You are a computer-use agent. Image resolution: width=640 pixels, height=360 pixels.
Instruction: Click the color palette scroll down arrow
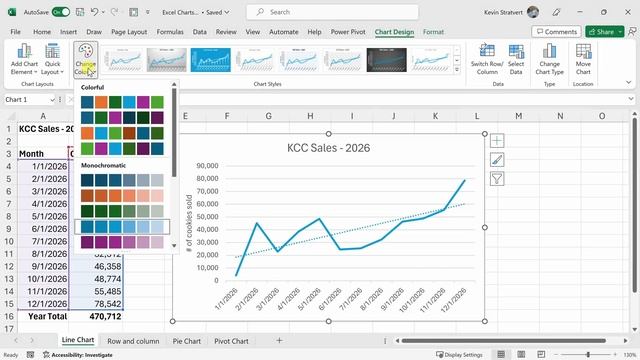(174, 246)
